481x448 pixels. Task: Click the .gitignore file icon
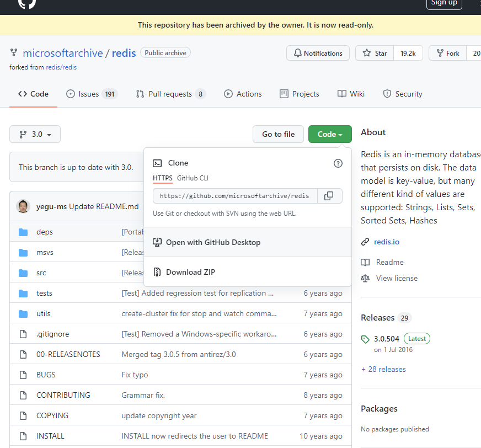(23, 334)
